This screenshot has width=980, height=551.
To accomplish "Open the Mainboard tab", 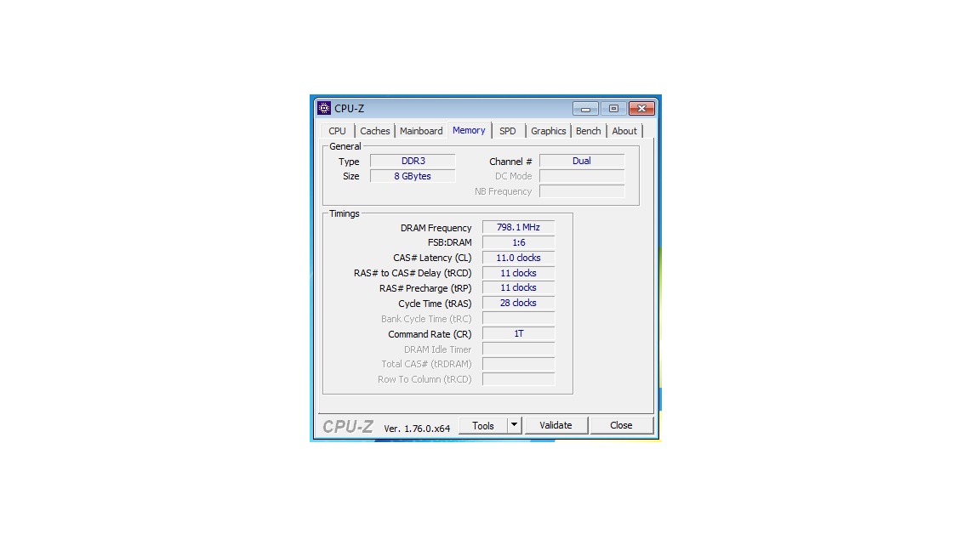I will click(421, 131).
